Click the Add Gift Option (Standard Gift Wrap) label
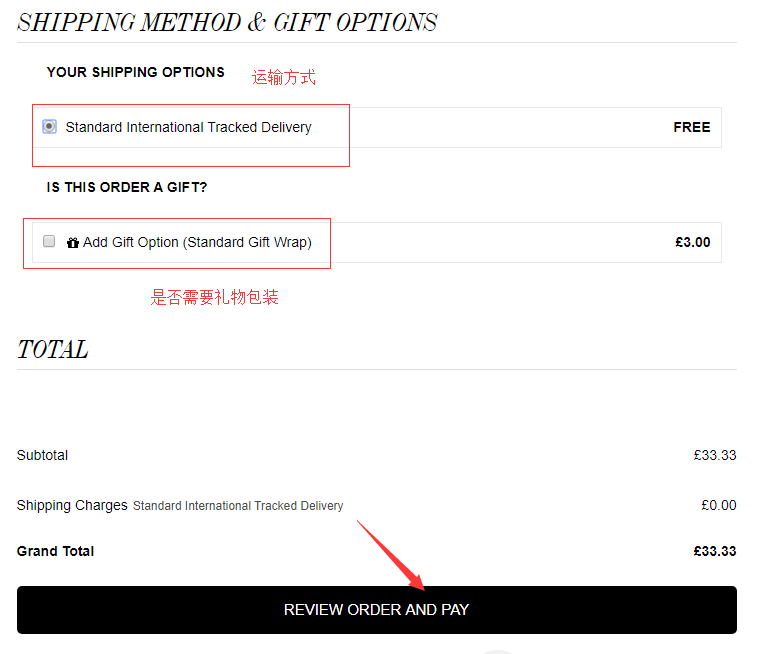This screenshot has height=654, width=764. click(x=197, y=242)
